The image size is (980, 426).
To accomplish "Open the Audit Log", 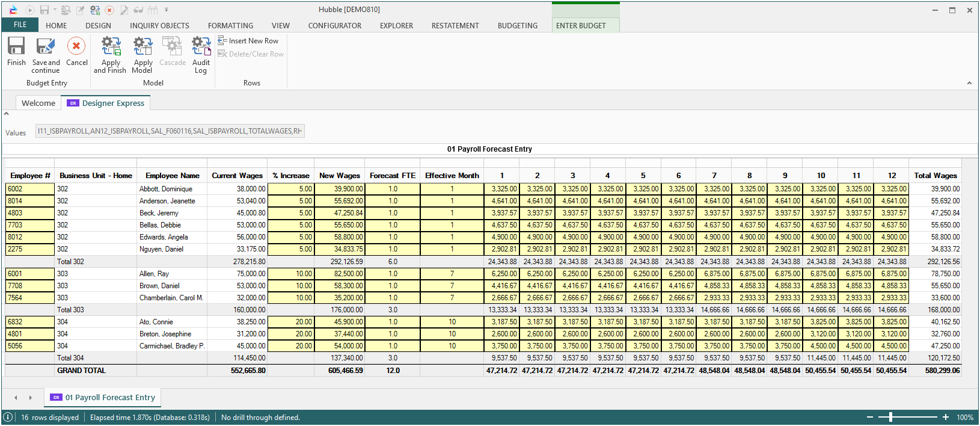I will [201, 47].
